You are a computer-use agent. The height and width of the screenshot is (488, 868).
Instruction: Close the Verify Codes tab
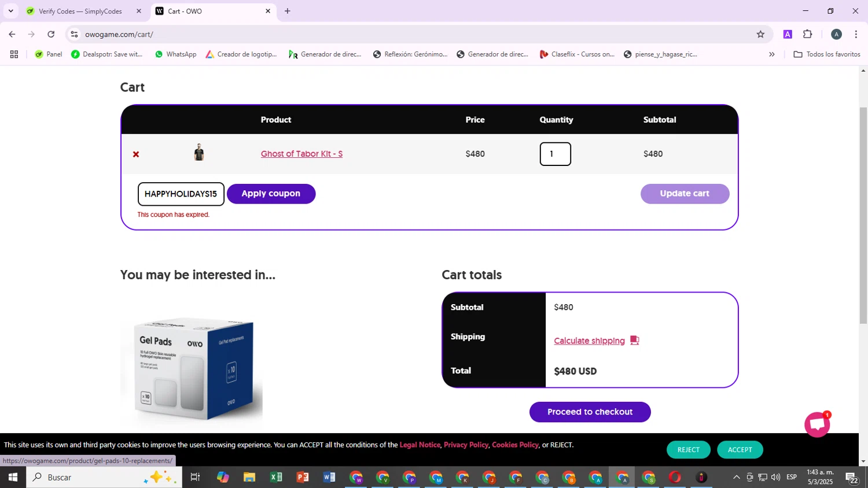pos(139,11)
